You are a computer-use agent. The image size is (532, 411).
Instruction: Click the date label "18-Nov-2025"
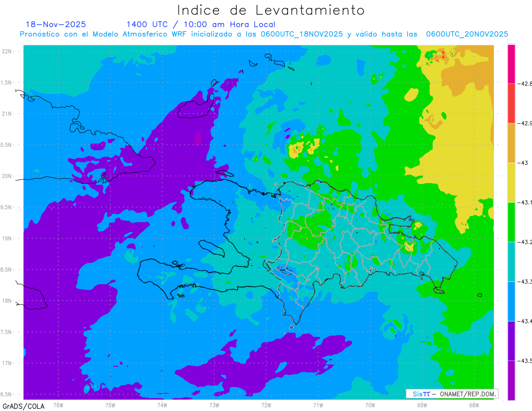tap(56, 24)
